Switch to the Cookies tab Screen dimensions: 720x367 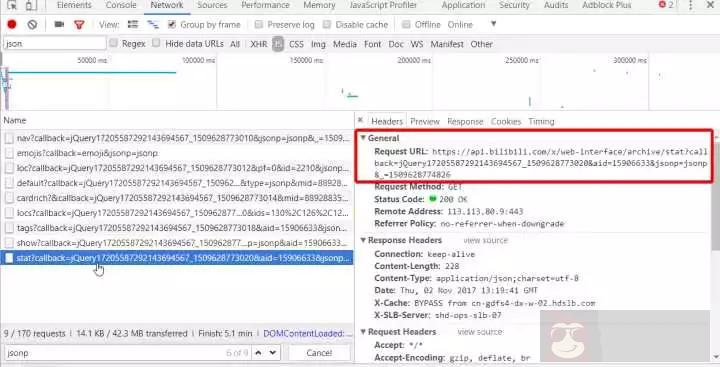coord(506,121)
